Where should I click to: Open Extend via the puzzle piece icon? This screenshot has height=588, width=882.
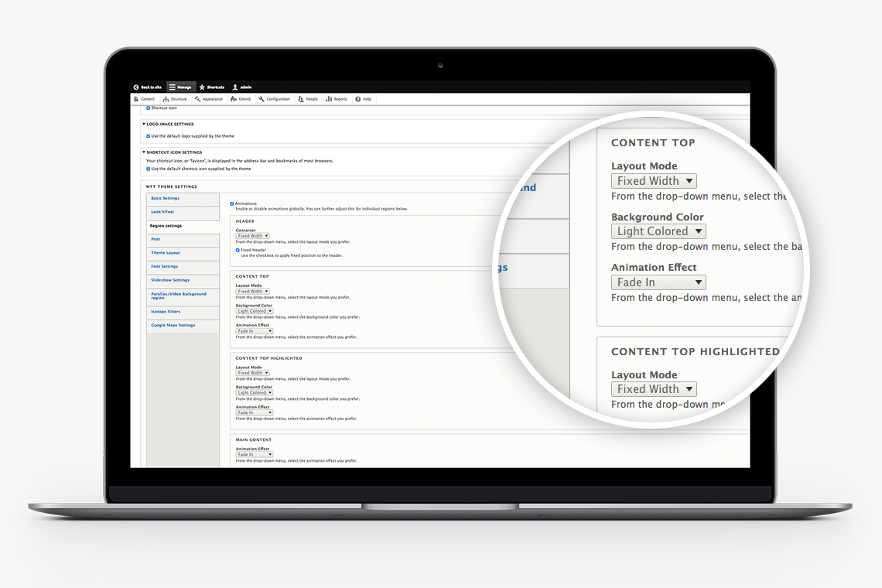[x=234, y=99]
